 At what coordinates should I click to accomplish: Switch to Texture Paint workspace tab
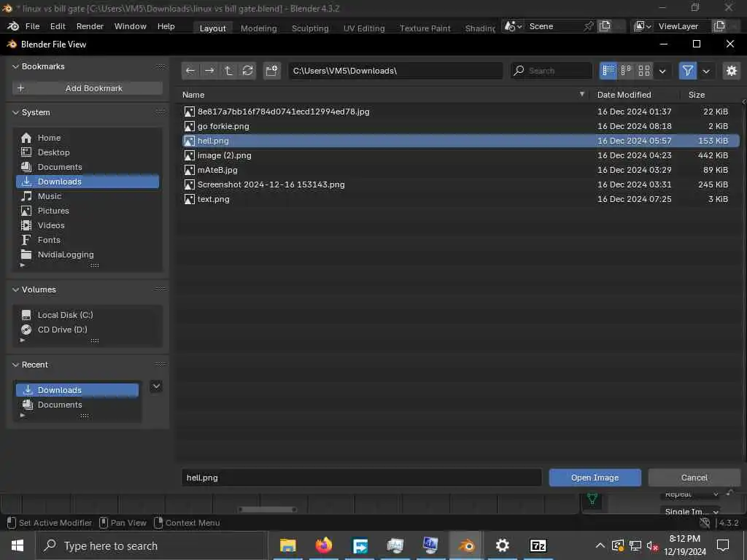(x=425, y=28)
